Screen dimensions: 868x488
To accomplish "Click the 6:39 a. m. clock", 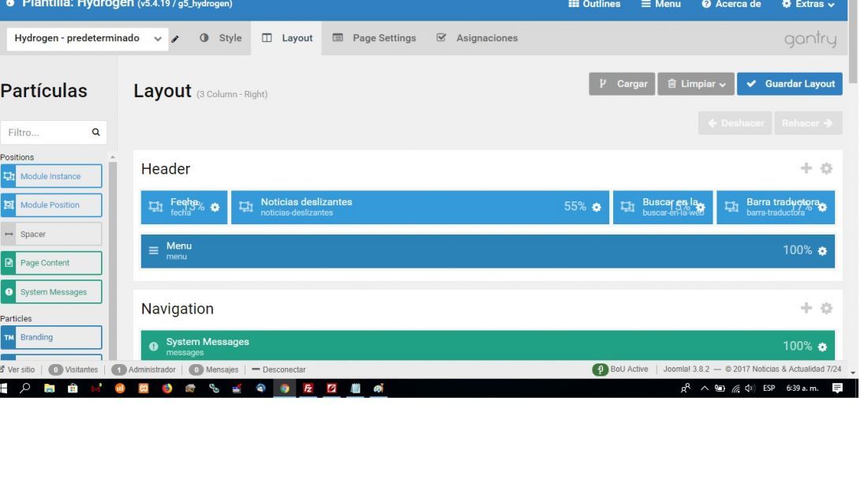I will coord(803,389).
